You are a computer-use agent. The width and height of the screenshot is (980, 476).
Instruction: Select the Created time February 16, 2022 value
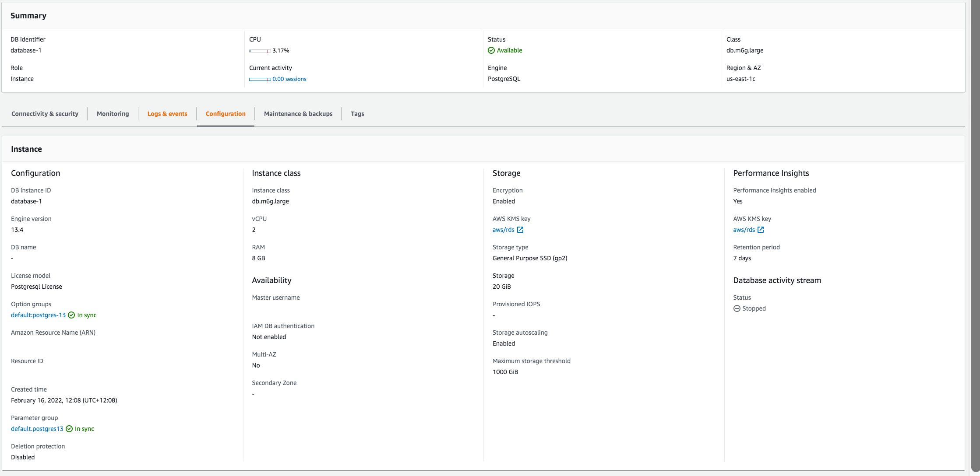[64, 400]
